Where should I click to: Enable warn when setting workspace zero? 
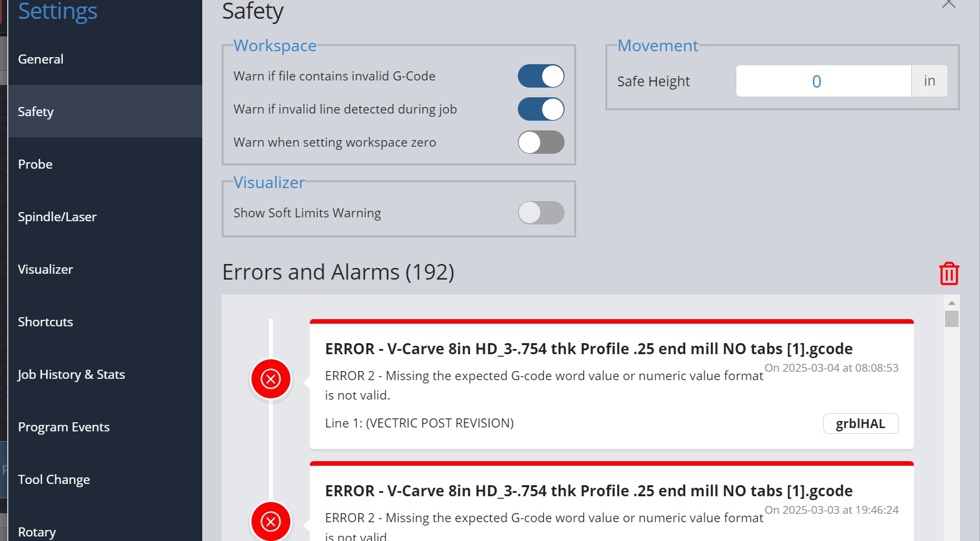541,142
